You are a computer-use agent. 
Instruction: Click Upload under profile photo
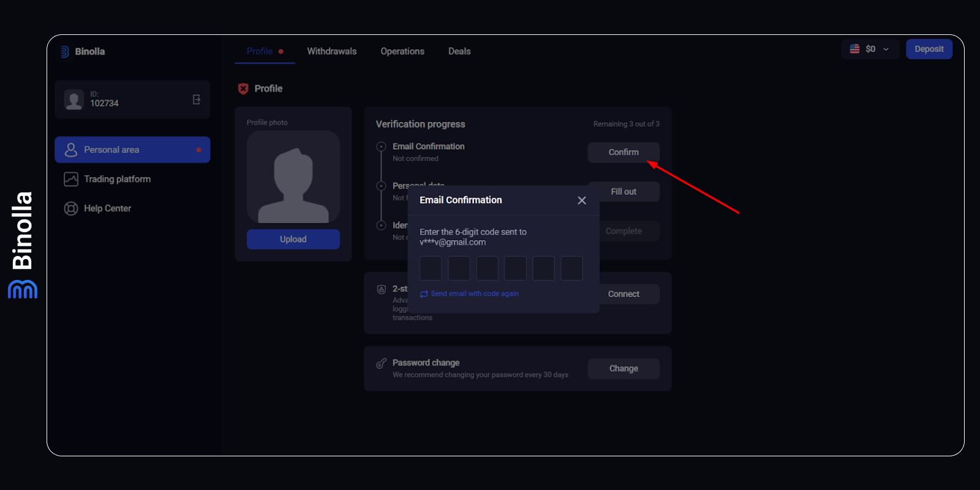(x=293, y=239)
